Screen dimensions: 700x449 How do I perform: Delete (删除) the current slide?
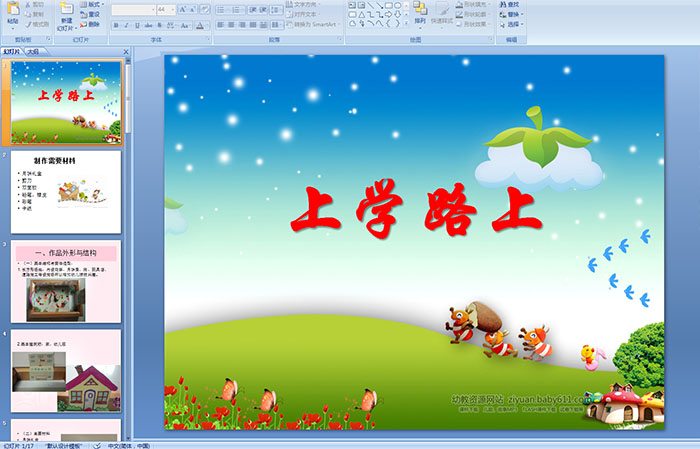point(91,24)
